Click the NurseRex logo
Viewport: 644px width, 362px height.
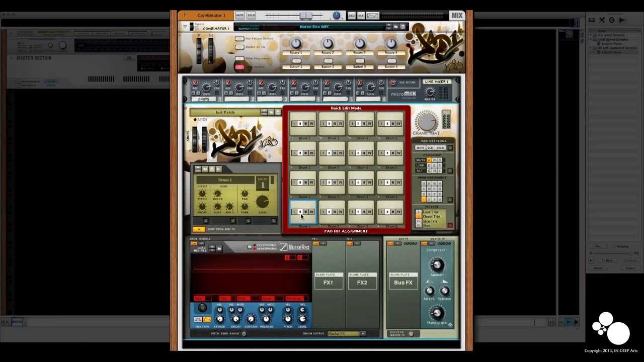pos(295,247)
